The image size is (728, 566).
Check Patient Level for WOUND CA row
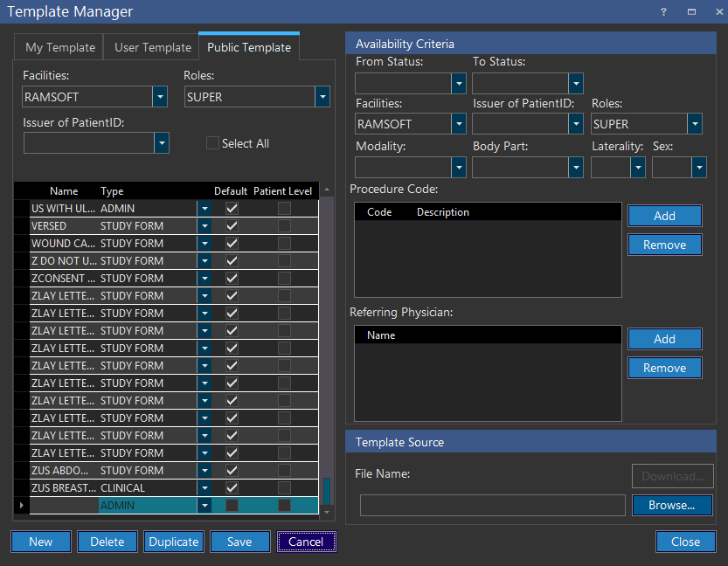click(x=284, y=244)
